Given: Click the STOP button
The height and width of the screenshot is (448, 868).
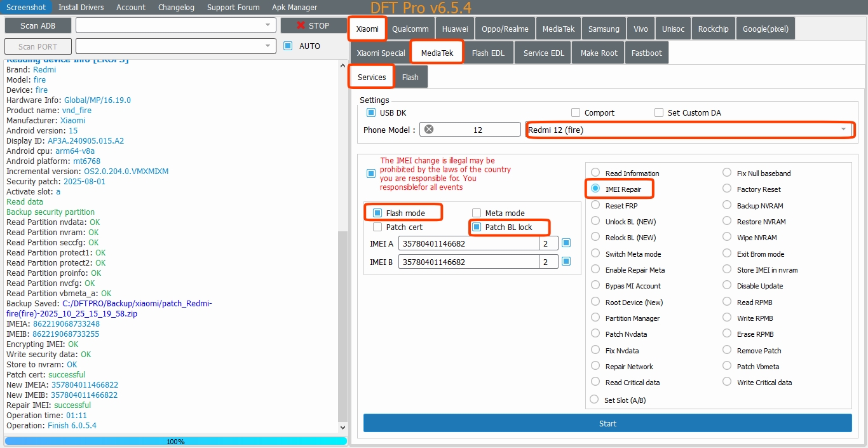Looking at the screenshot, I should 313,25.
